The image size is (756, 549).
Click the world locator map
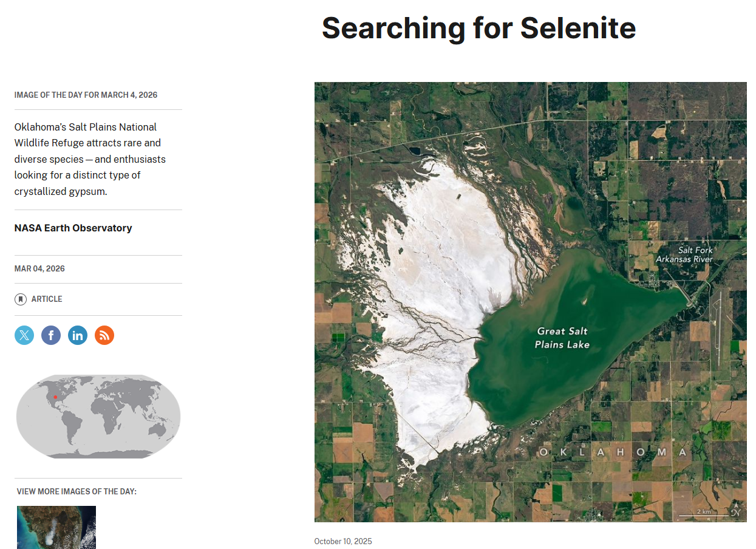click(x=98, y=417)
